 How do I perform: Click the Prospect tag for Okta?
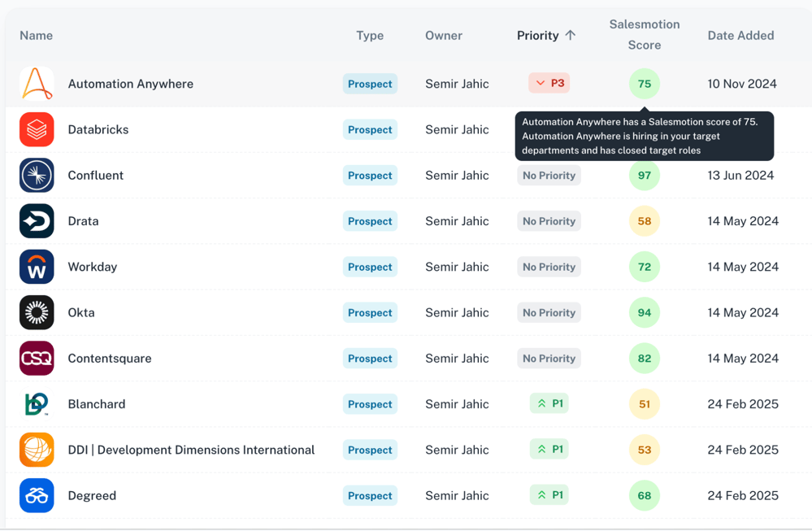370,312
